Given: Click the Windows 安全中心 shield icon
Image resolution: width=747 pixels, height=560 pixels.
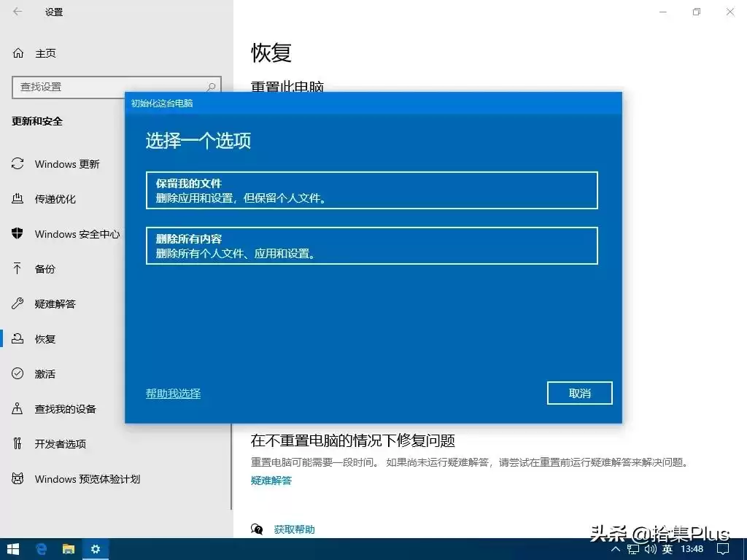Looking at the screenshot, I should 18,233.
